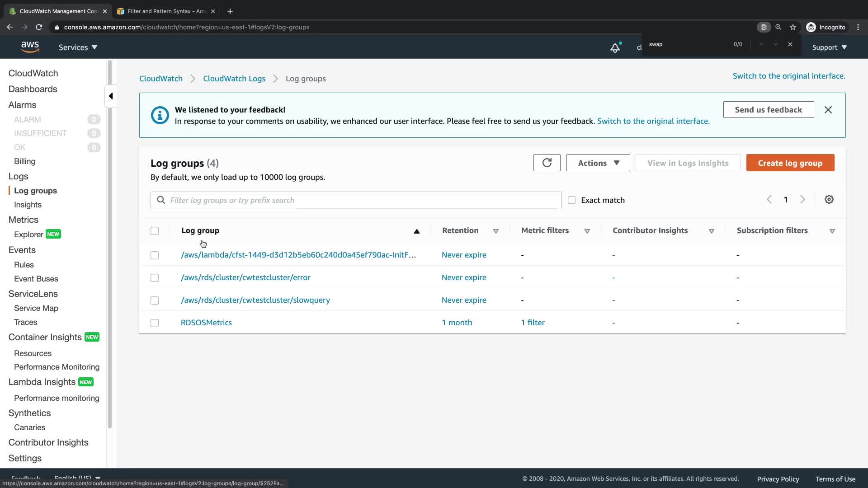Open the Actions dropdown menu
This screenshot has width=868, height=488.
pyautogui.click(x=598, y=163)
